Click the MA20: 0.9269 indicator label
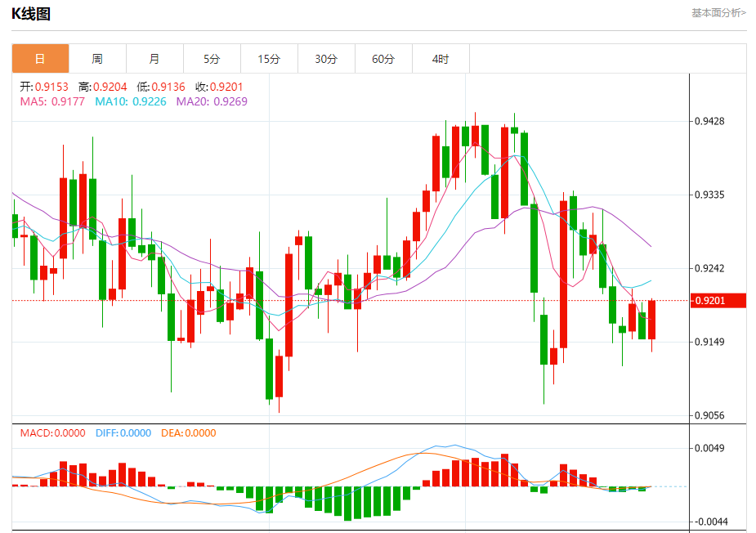Viewport: 756px width, 533px height. 212,101
